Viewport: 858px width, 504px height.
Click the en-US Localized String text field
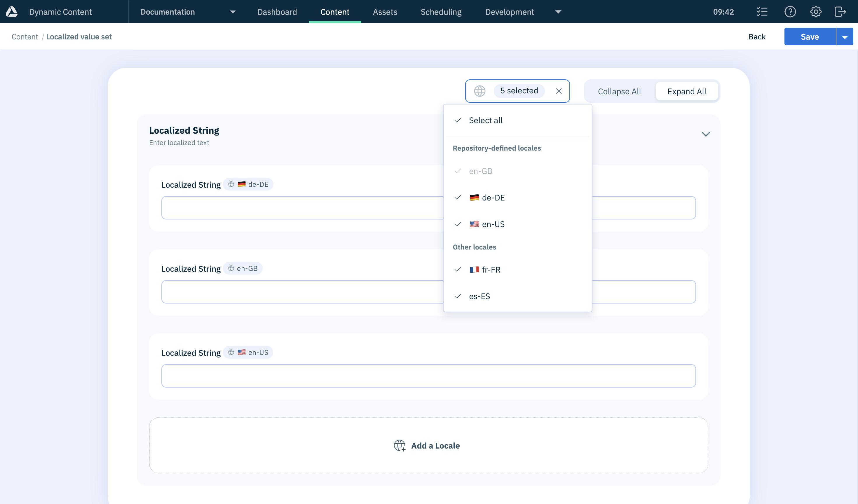tap(428, 376)
